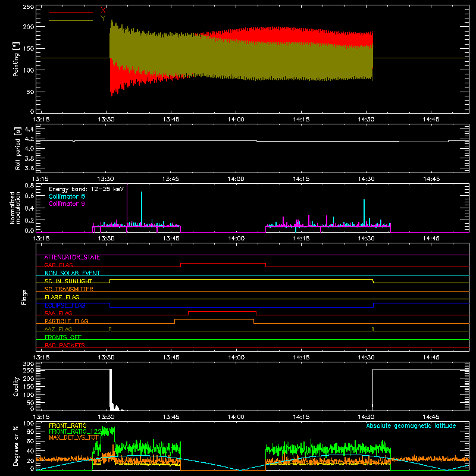Click the 13:45 tick under the modulation plot
The width and height of the screenshot is (476, 476).
[171, 239]
